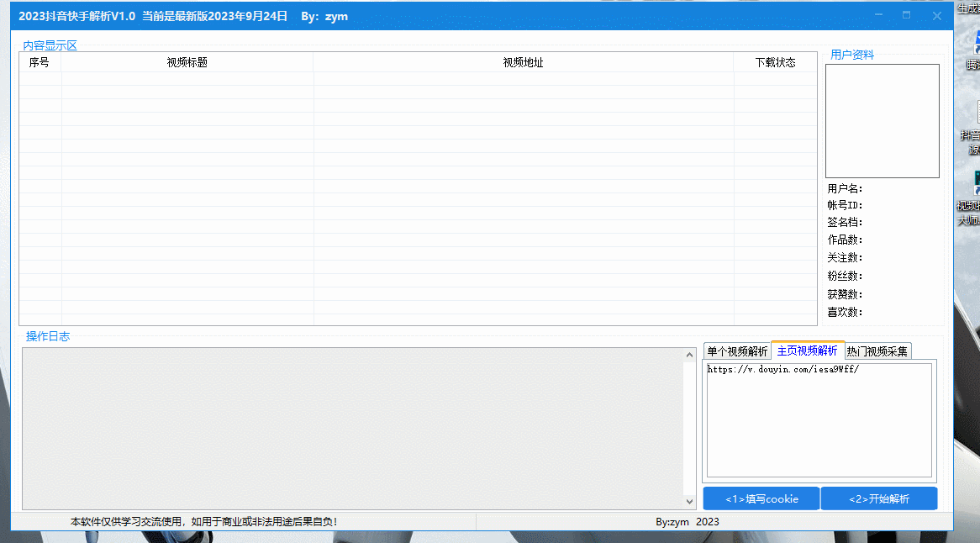Click the 内容显示区 group label
The width and height of the screenshot is (980, 543).
(50, 45)
